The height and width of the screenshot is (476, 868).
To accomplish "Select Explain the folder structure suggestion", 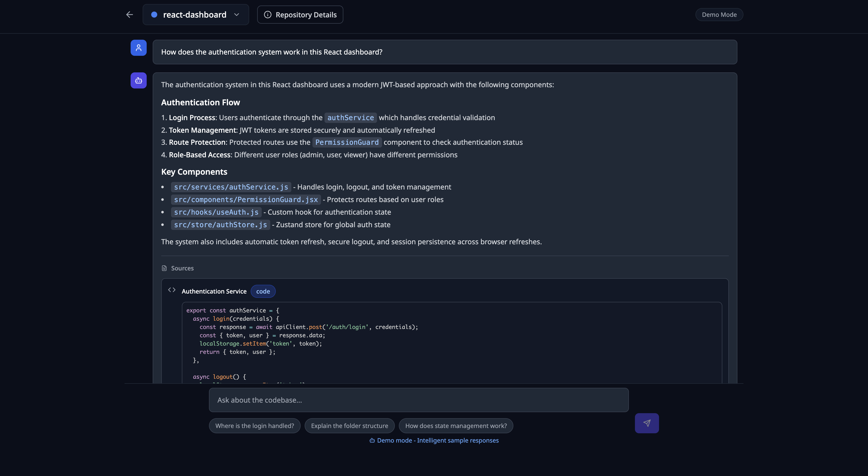I will [x=349, y=425].
